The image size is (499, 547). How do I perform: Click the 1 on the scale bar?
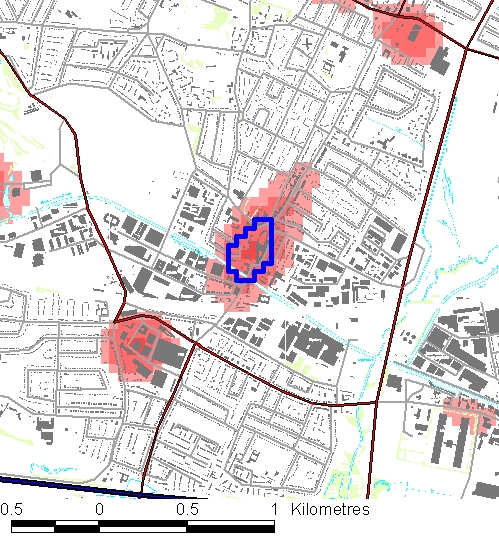tap(275, 510)
